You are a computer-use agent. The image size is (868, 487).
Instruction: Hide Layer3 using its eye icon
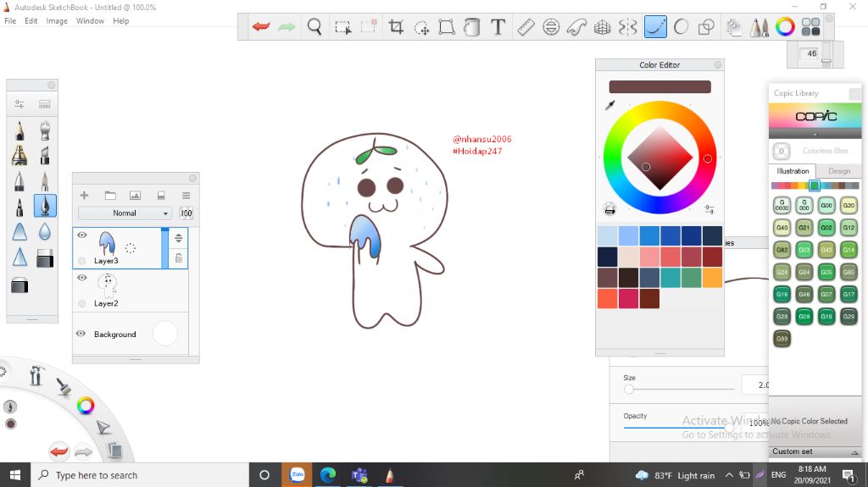(x=82, y=235)
